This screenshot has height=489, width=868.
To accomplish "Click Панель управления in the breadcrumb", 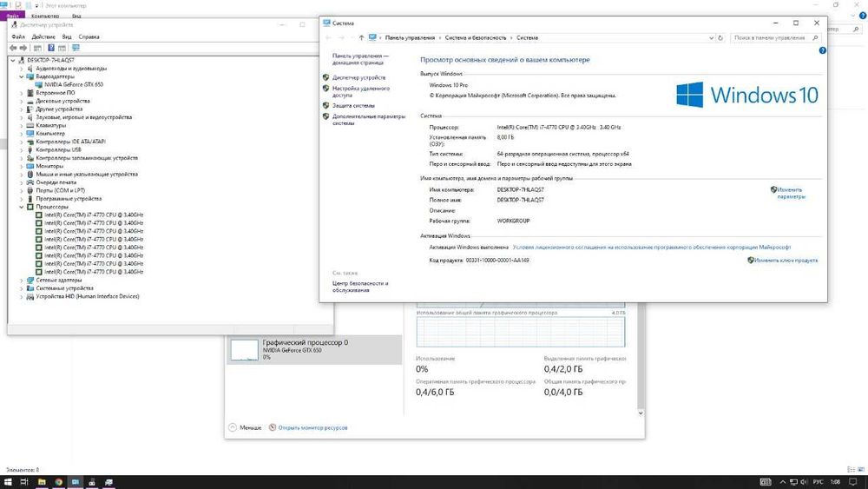I will (410, 37).
